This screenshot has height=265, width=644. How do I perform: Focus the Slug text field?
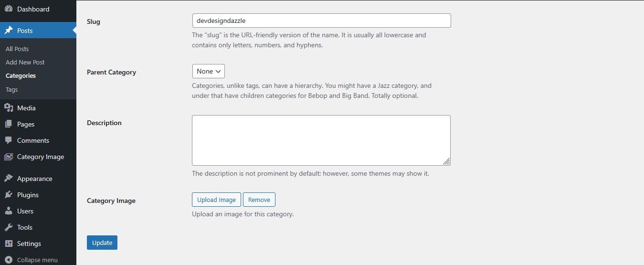tap(321, 21)
